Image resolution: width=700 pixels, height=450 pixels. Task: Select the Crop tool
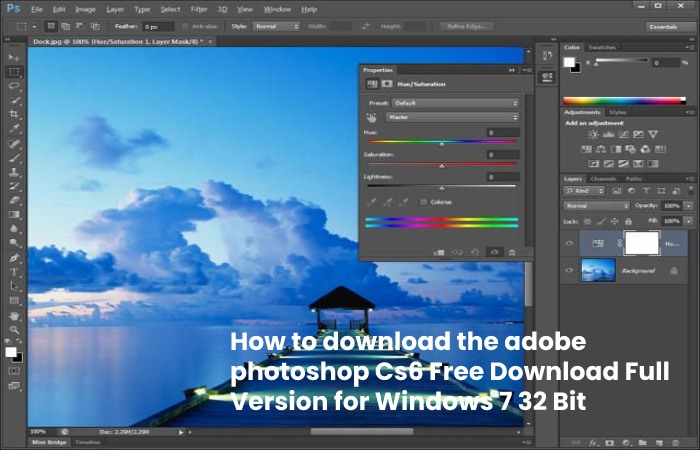pyautogui.click(x=14, y=114)
